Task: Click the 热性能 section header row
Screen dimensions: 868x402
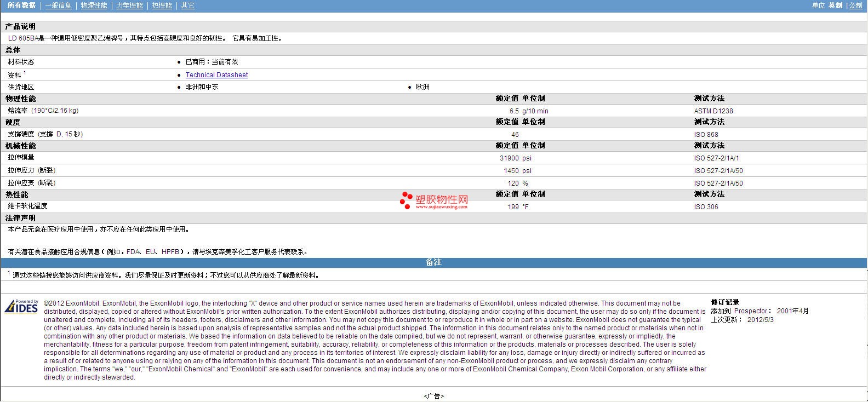Action: coord(433,194)
